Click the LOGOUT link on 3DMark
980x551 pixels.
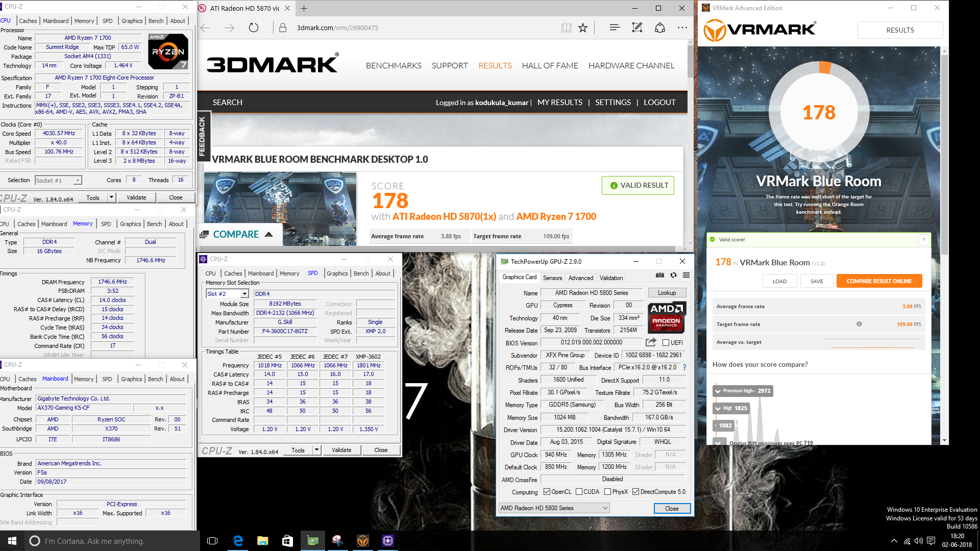point(659,102)
